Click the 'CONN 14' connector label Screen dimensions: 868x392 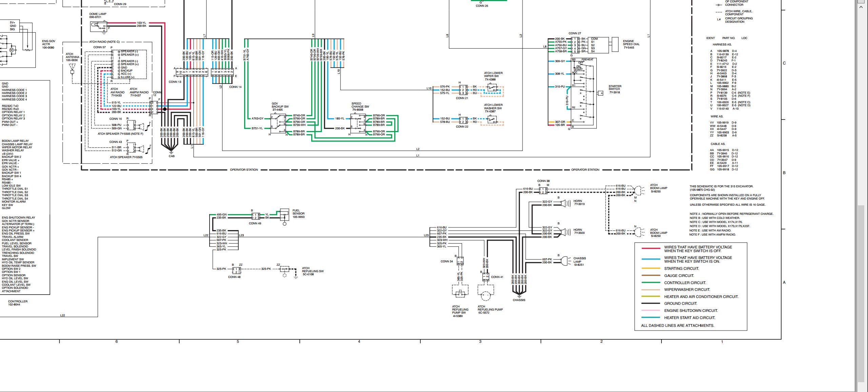[235, 87]
